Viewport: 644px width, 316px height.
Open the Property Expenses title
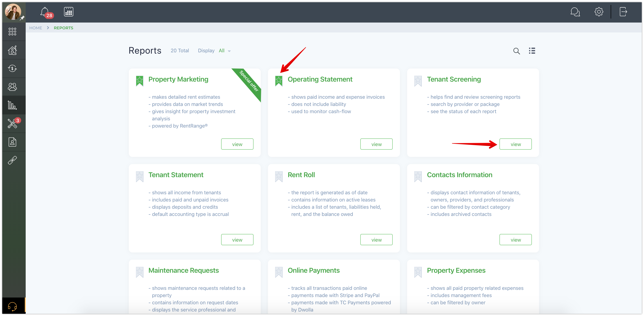[456, 270]
